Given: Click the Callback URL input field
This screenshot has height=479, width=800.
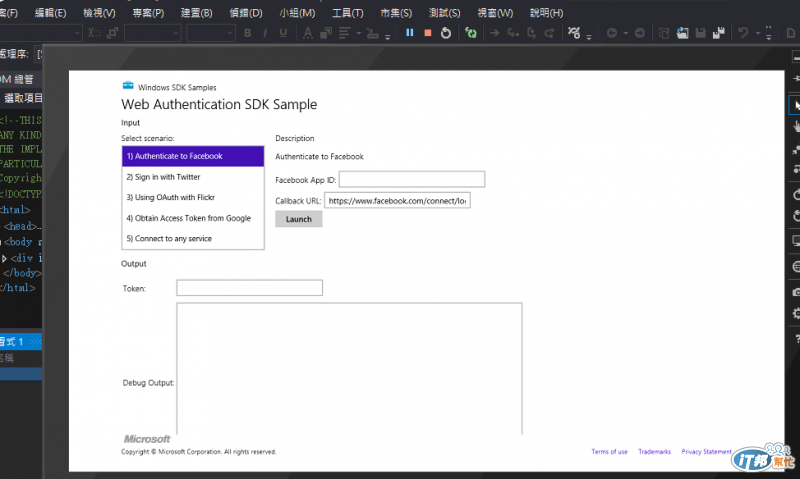Looking at the screenshot, I should click(x=397, y=200).
